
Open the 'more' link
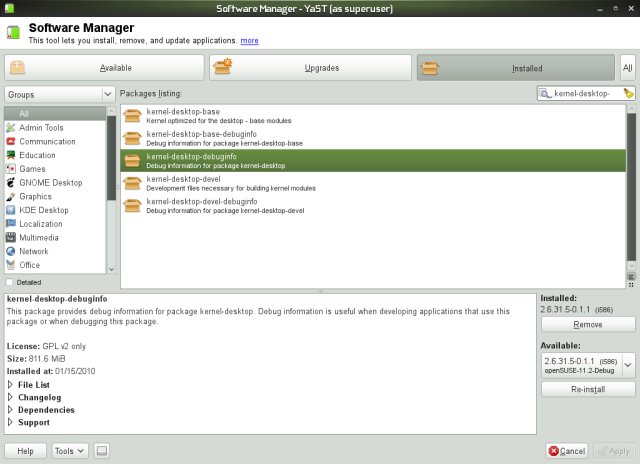249,41
